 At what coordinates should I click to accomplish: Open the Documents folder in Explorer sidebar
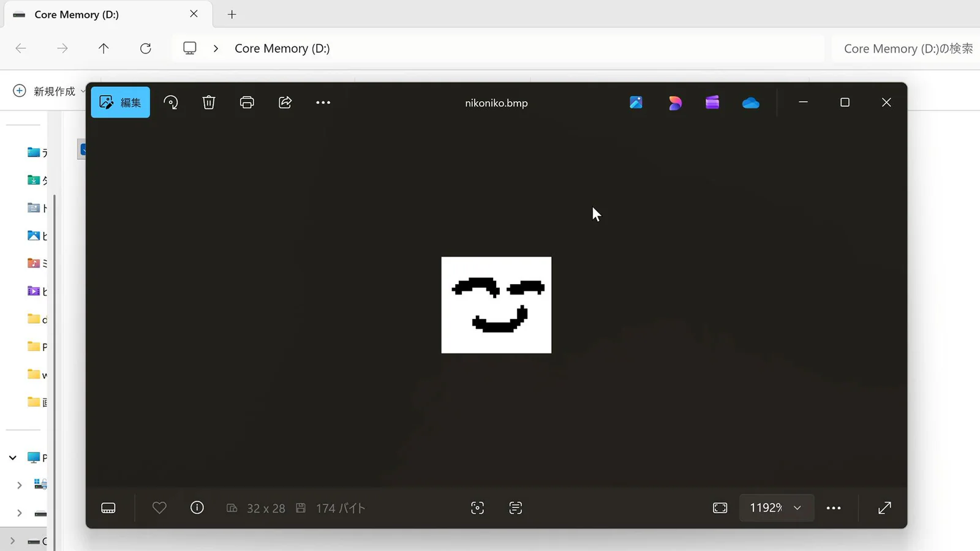click(37, 208)
